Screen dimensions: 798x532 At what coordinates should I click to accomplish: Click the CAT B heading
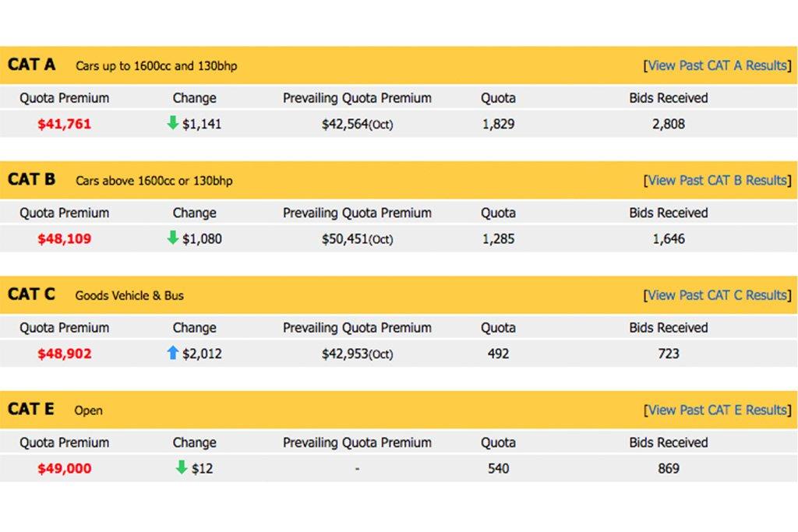coord(31,179)
